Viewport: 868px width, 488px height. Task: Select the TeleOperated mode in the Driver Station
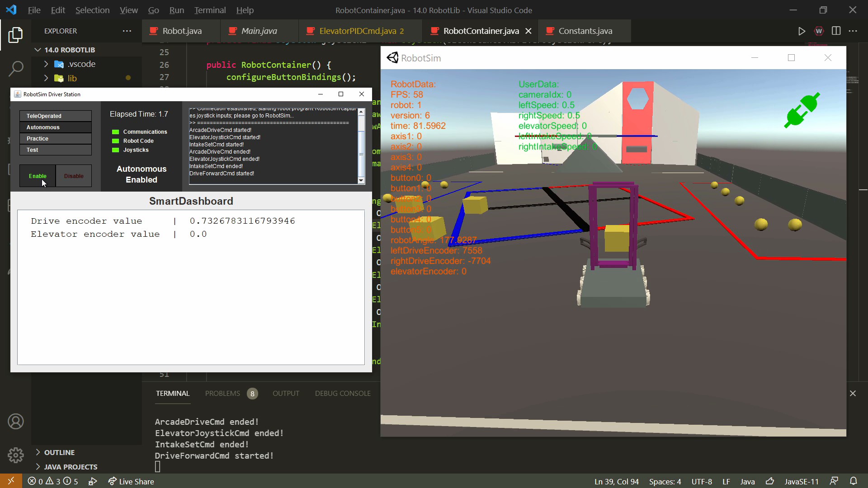pyautogui.click(x=55, y=116)
